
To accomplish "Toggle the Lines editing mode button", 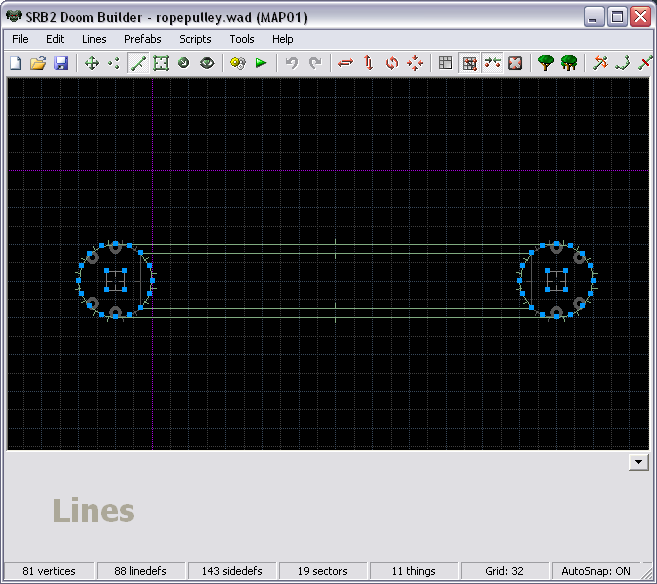I will coord(138,63).
